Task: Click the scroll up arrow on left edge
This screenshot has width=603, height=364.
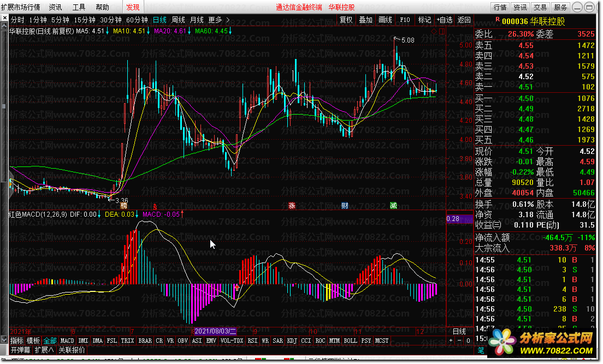Action: [4, 25]
